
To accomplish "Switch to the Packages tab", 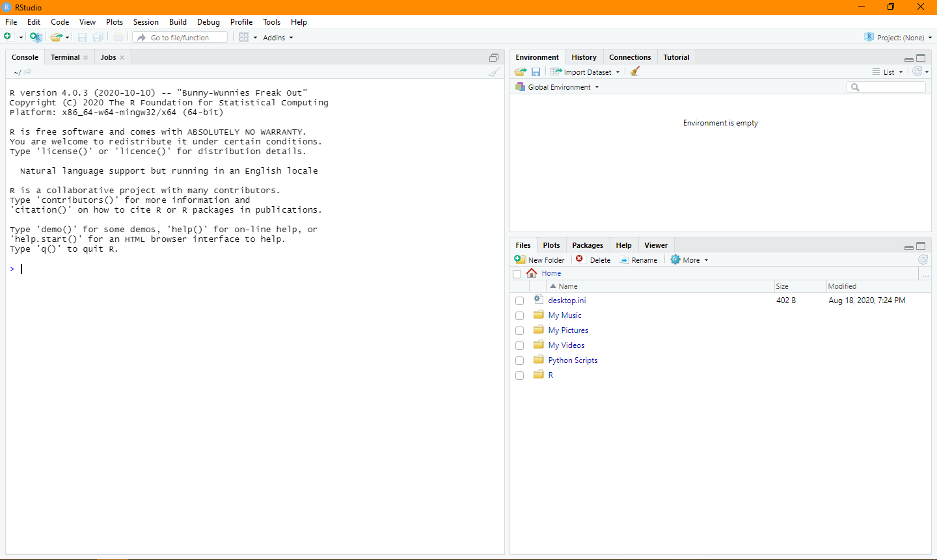I will (588, 245).
